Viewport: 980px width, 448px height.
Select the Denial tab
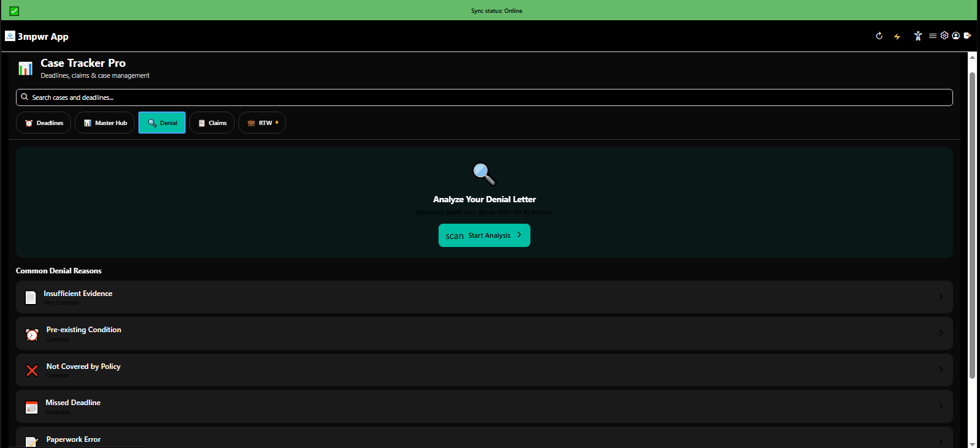pyautogui.click(x=162, y=123)
